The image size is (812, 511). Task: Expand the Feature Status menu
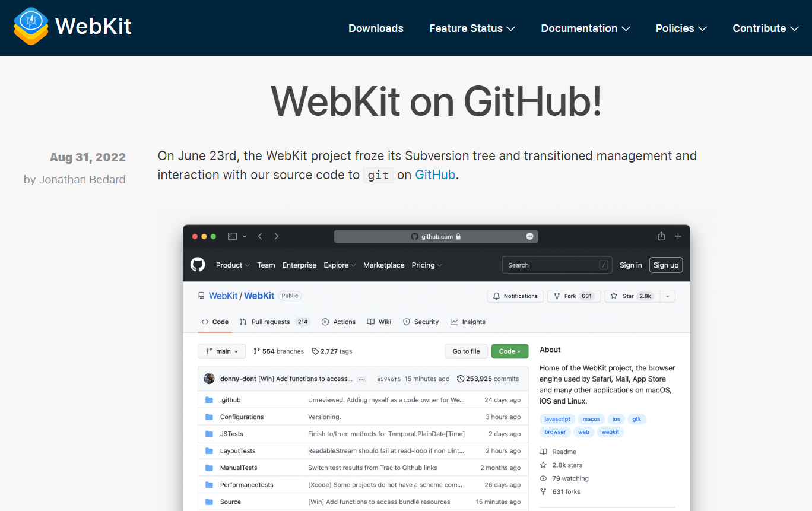(472, 28)
